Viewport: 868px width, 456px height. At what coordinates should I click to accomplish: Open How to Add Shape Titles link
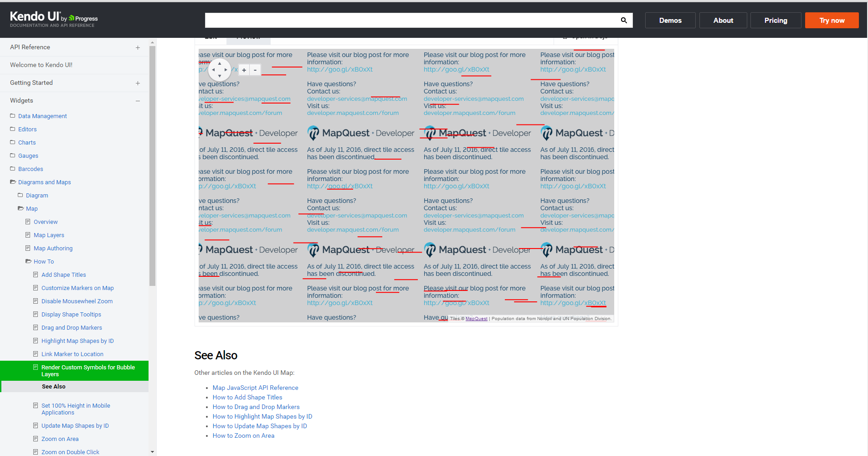click(x=247, y=397)
